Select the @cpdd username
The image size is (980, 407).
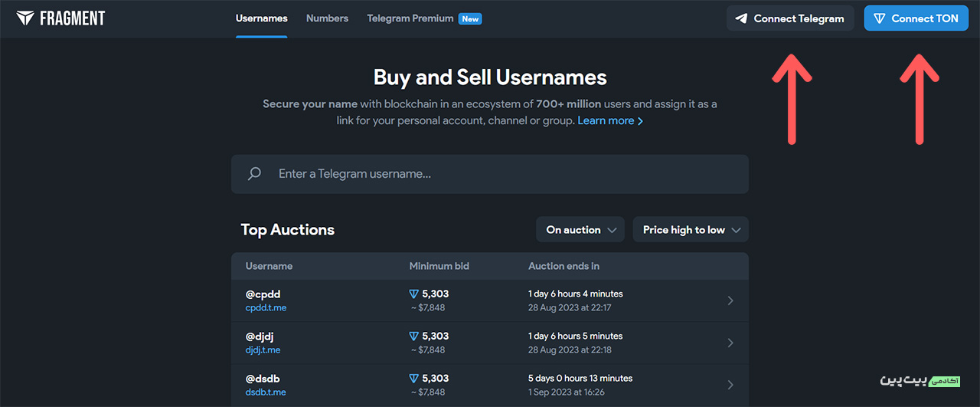[263, 294]
